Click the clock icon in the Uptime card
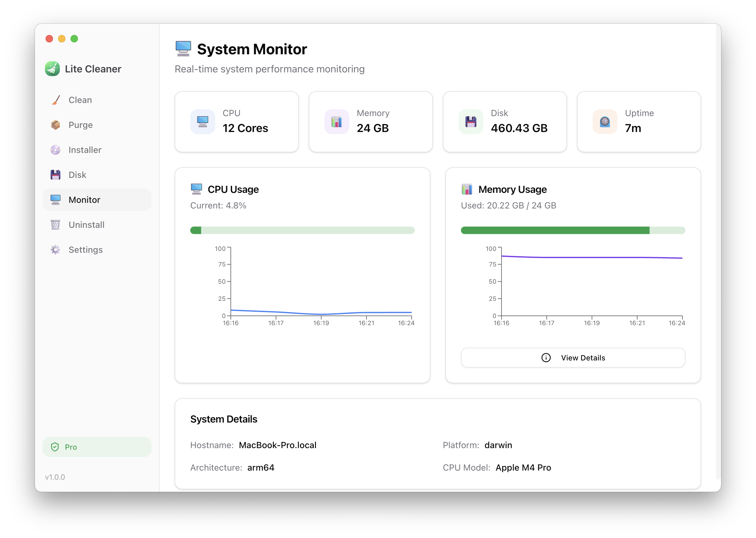Viewport: 756px width, 538px height. pyautogui.click(x=605, y=122)
